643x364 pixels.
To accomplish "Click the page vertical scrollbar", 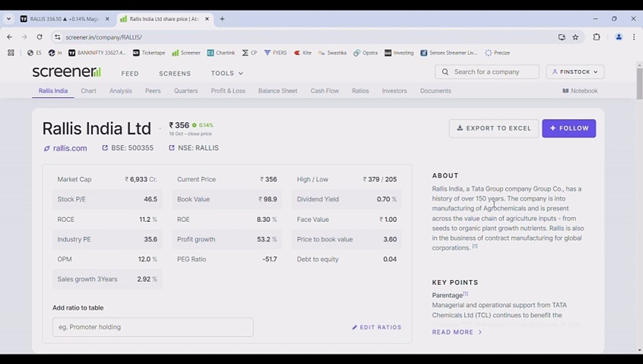I will point(639,82).
